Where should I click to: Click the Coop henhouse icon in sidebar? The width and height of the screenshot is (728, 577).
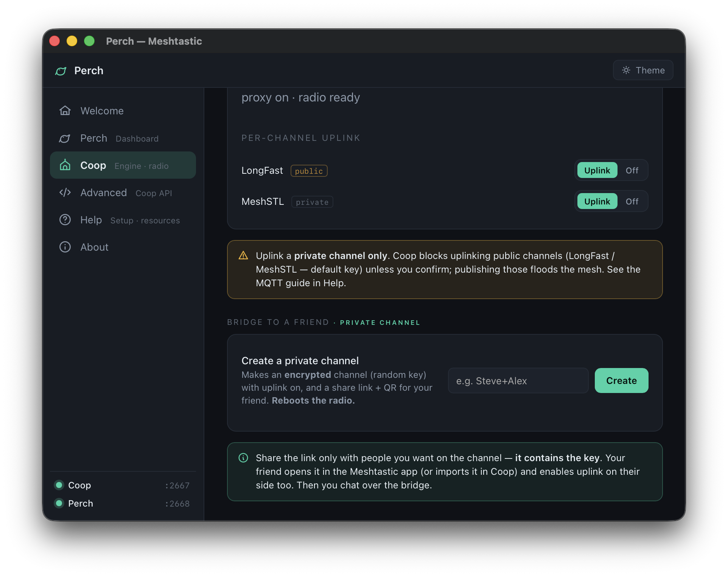(x=65, y=165)
